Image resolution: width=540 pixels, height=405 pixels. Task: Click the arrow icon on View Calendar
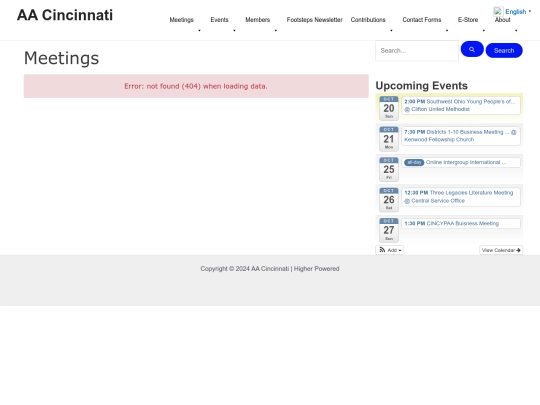tap(518, 250)
